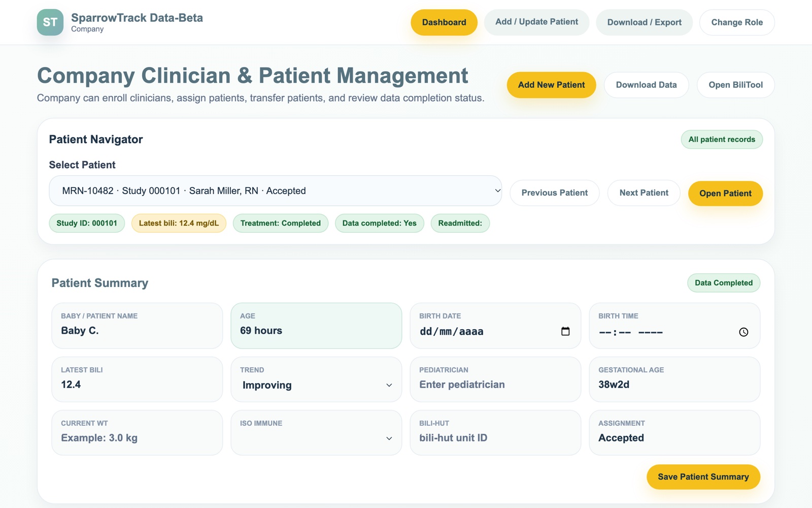The image size is (812, 508).
Task: Save the Patient Summary
Action: pyautogui.click(x=703, y=477)
